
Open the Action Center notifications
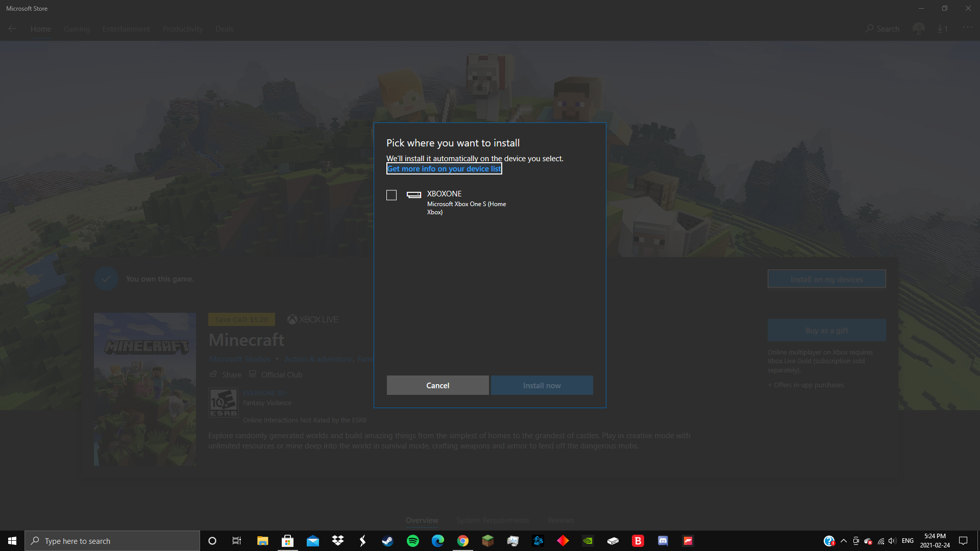(963, 541)
